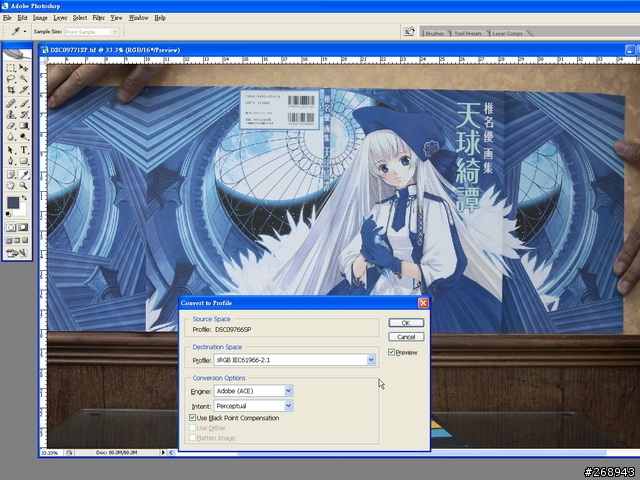The image size is (640, 480).
Task: Select the Gradient tool
Action: tap(23, 126)
